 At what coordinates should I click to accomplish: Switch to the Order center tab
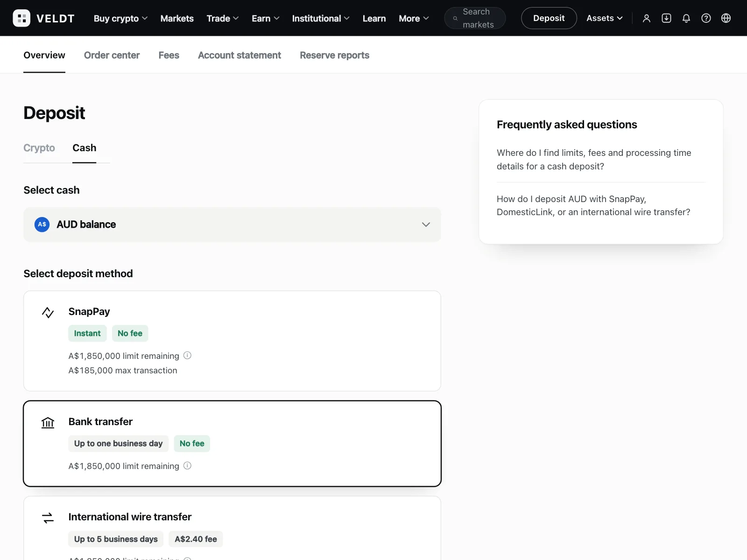click(112, 55)
